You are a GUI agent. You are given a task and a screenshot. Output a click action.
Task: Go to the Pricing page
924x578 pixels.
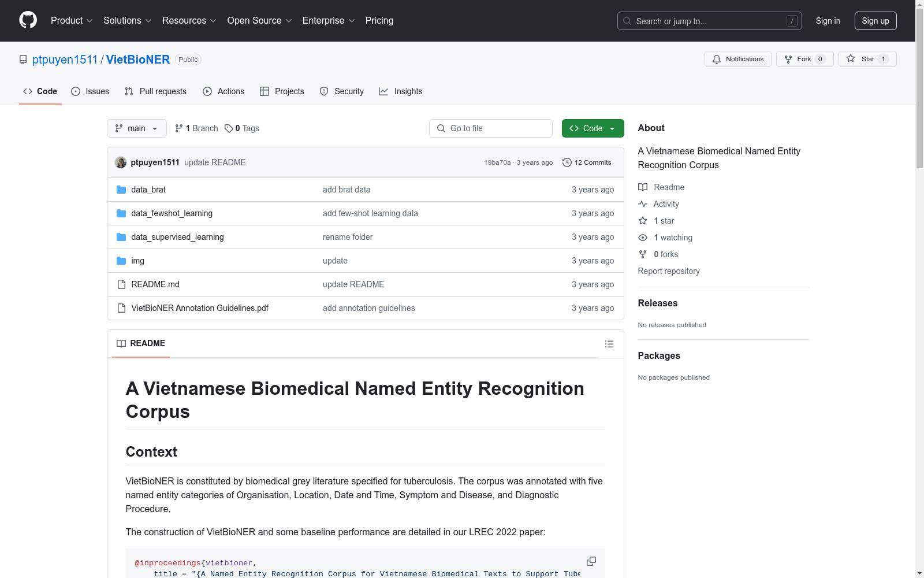tap(379, 21)
